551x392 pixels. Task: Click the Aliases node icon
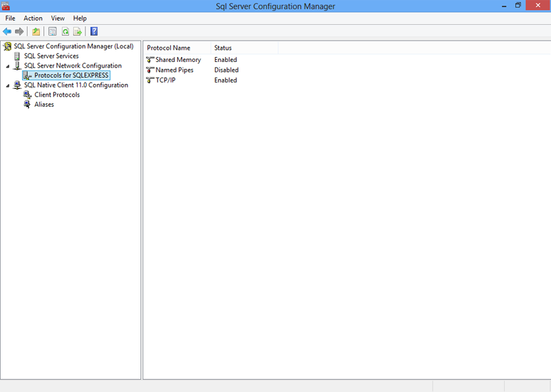(x=27, y=105)
